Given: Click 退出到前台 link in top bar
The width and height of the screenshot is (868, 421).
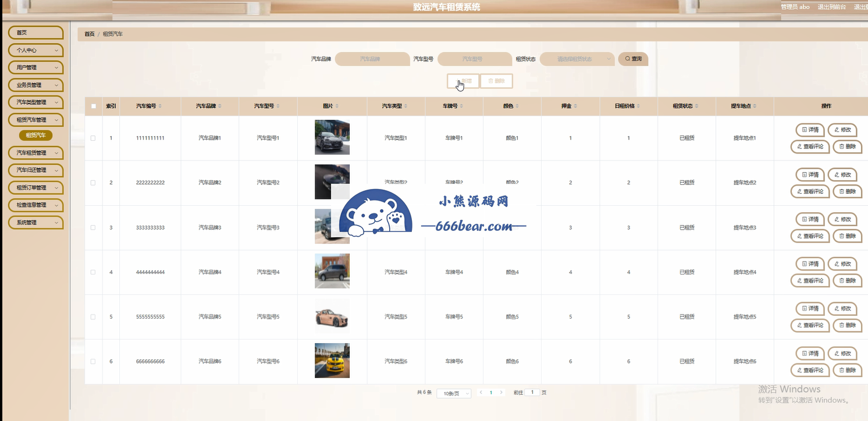Looking at the screenshot, I should click(x=831, y=7).
